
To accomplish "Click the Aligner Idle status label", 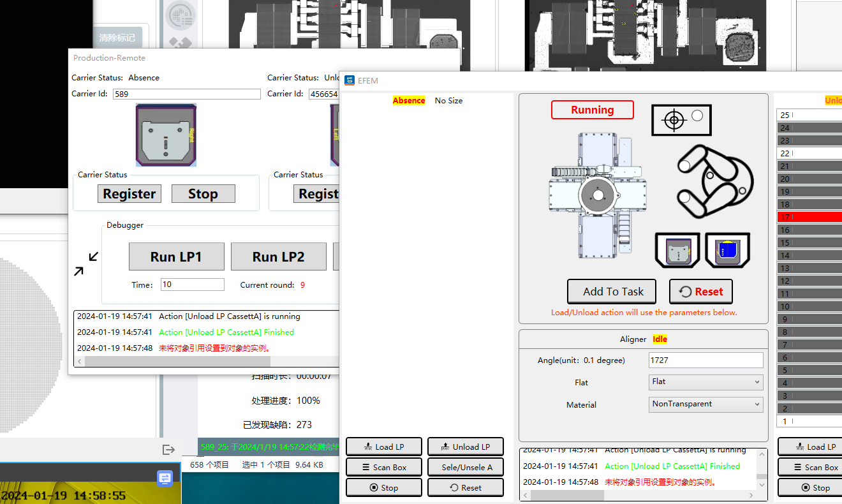I will click(x=660, y=339).
